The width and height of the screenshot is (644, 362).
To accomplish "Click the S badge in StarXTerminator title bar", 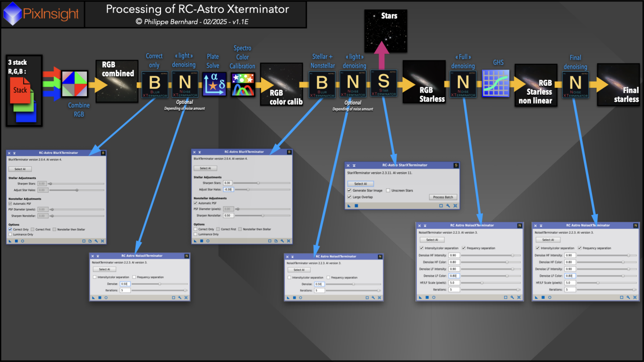I will coord(456,165).
